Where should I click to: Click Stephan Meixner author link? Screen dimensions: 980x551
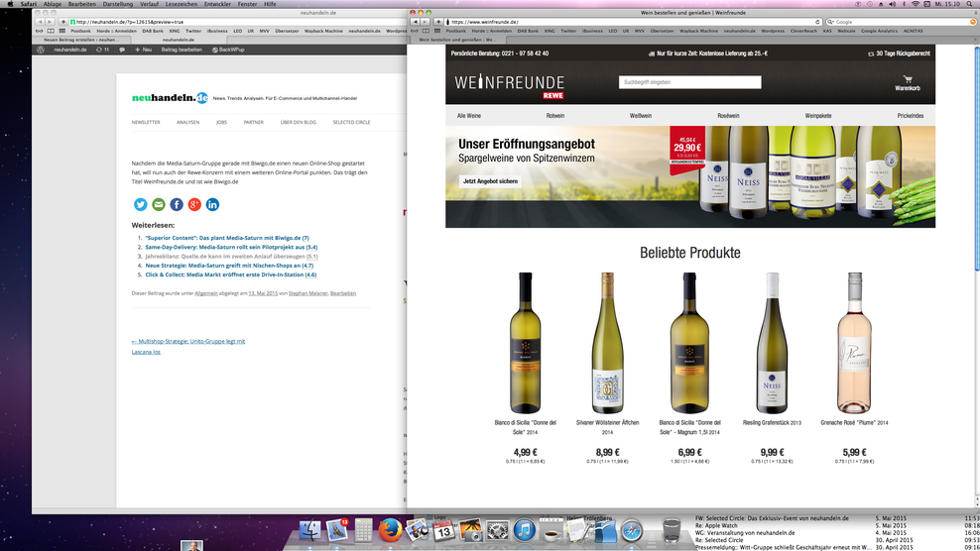pos(308,293)
